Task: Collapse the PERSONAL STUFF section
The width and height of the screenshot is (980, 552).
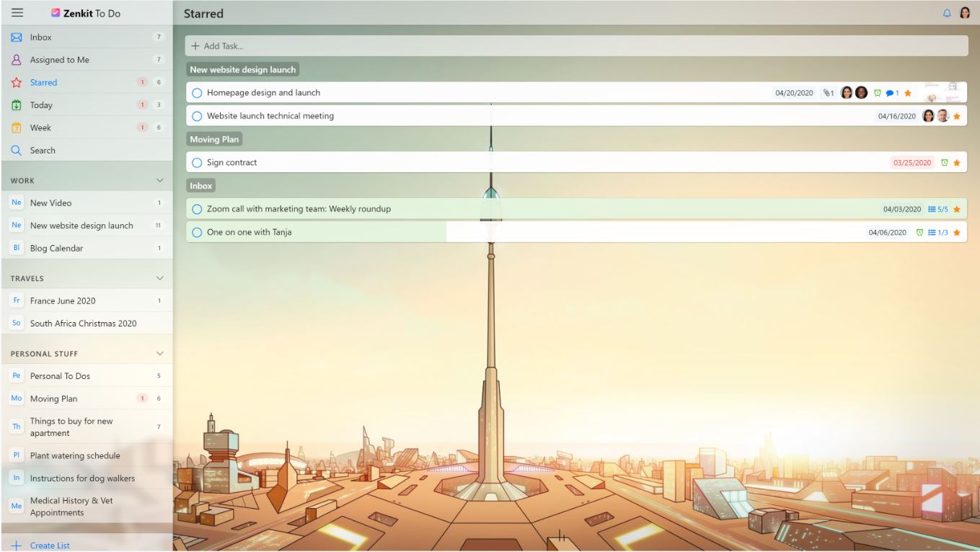Action: (160, 354)
